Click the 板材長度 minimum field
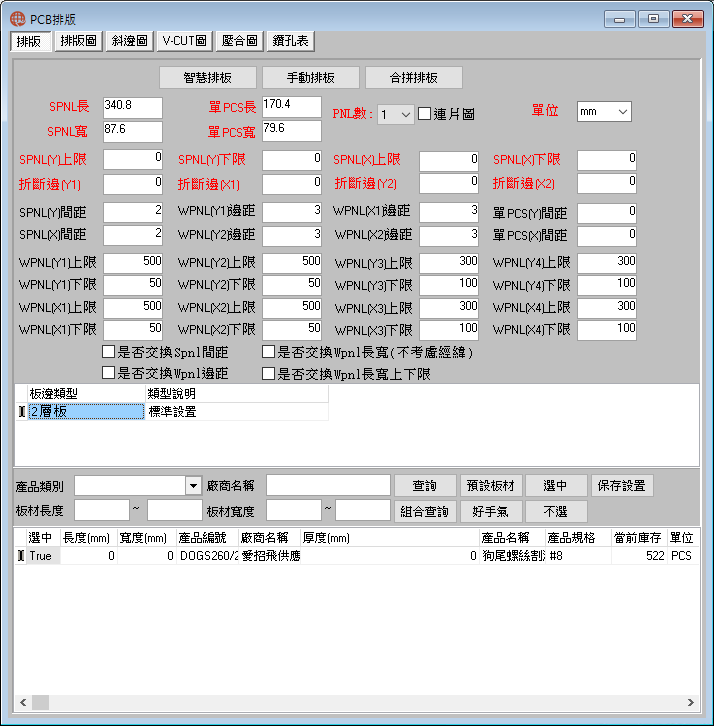 102,510
